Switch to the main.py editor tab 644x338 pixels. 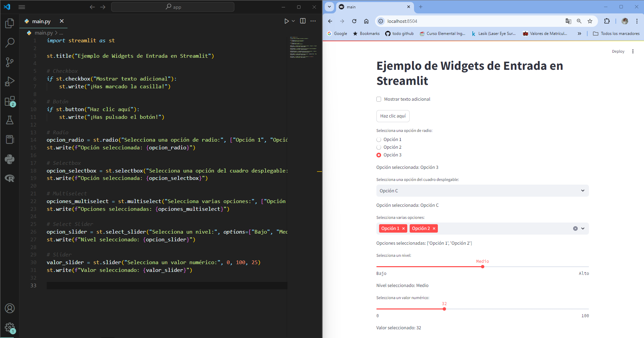click(x=41, y=21)
